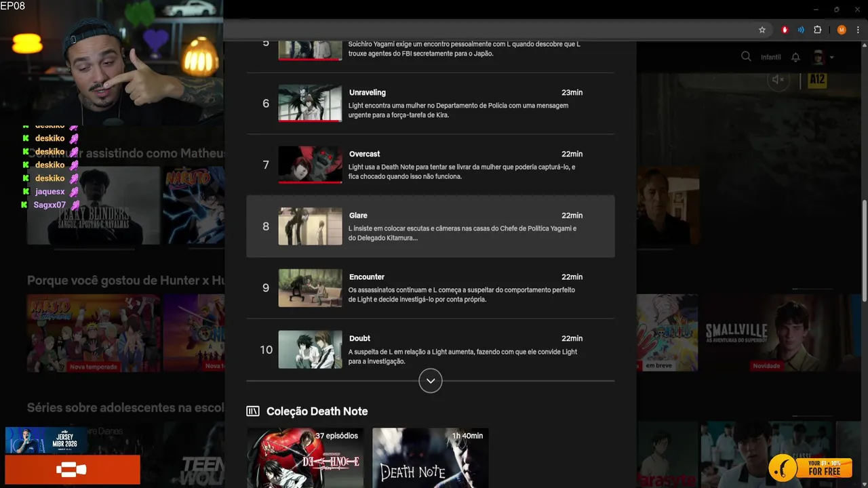Open Netflix search magnifier
This screenshot has height=488, width=868.
coord(746,57)
